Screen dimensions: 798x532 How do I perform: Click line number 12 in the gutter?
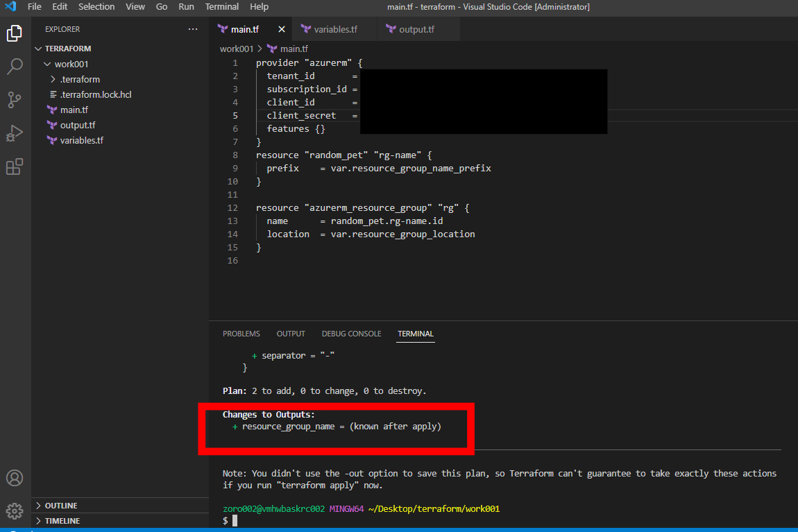(x=232, y=208)
